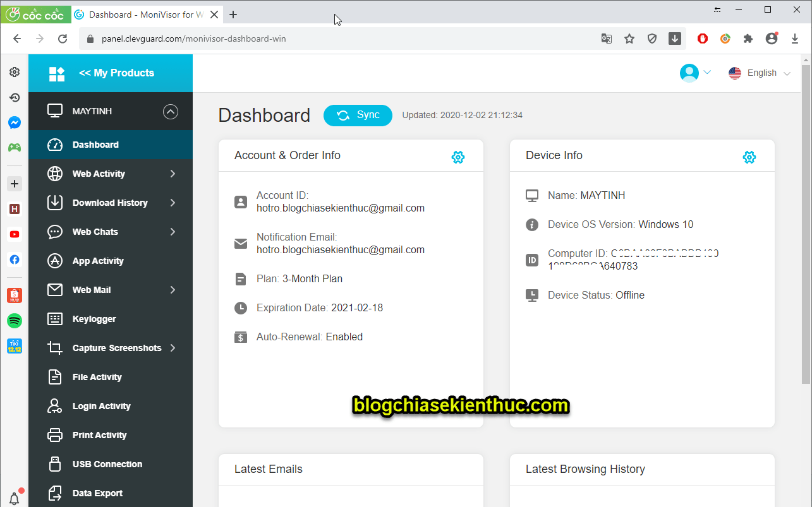812x507 pixels.
Task: Open Login Activity page
Action: point(111,406)
